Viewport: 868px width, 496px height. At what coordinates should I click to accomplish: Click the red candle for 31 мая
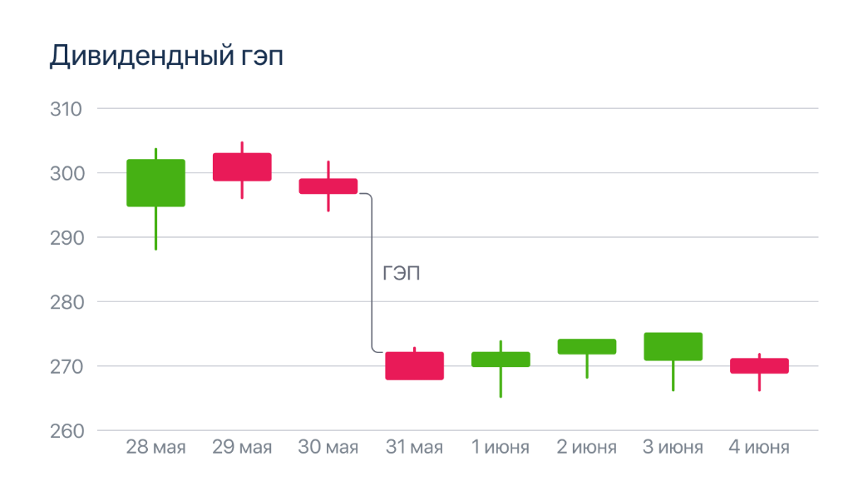pyautogui.click(x=415, y=366)
